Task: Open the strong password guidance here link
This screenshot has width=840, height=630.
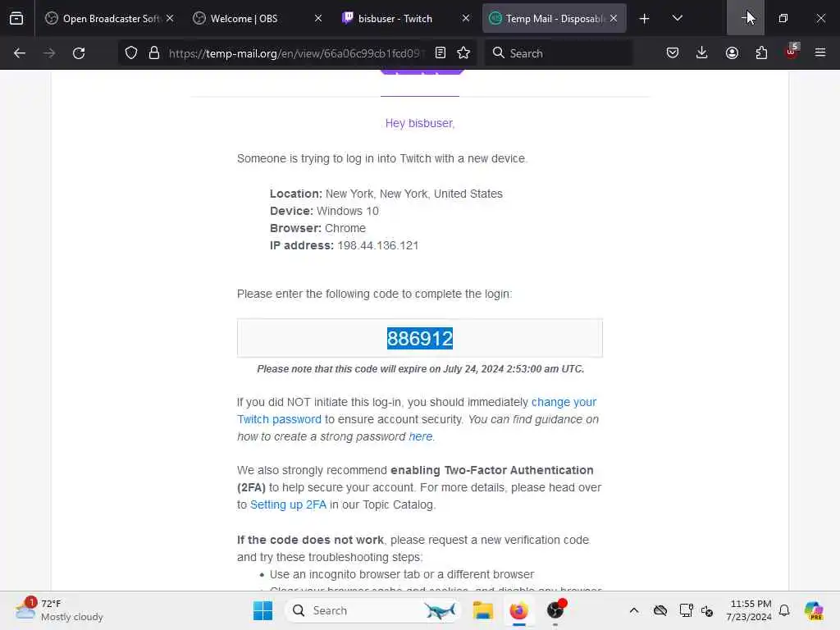Action: [421, 436]
